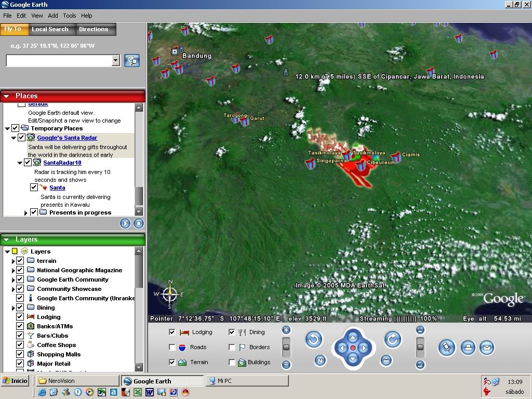Expand the terrain layer folder
The height and width of the screenshot is (399, 532).
(x=13, y=261)
